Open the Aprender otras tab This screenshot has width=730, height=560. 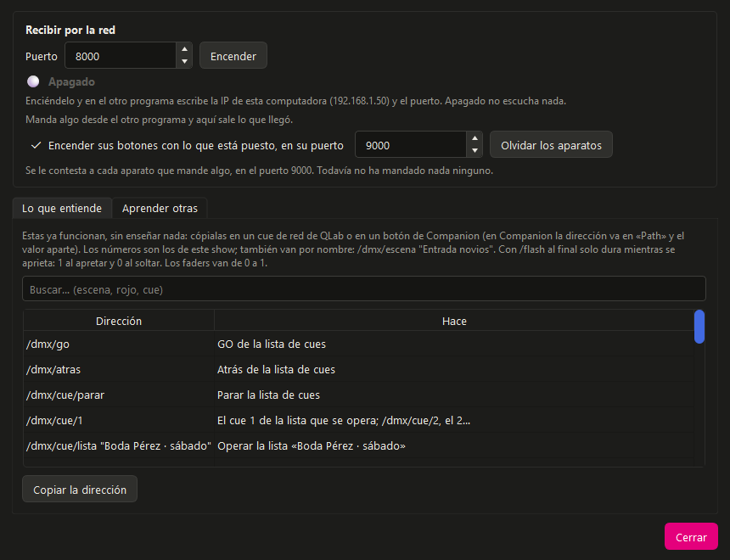[x=160, y=208]
